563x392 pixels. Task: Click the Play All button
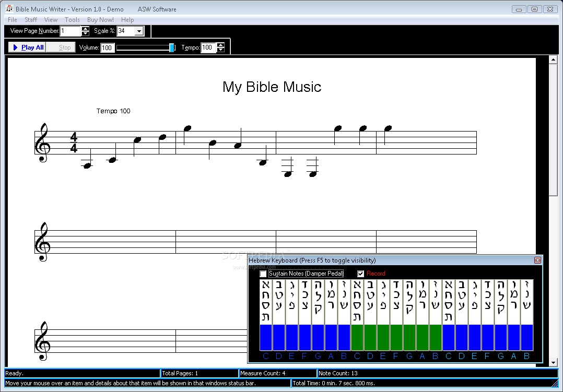(28, 47)
